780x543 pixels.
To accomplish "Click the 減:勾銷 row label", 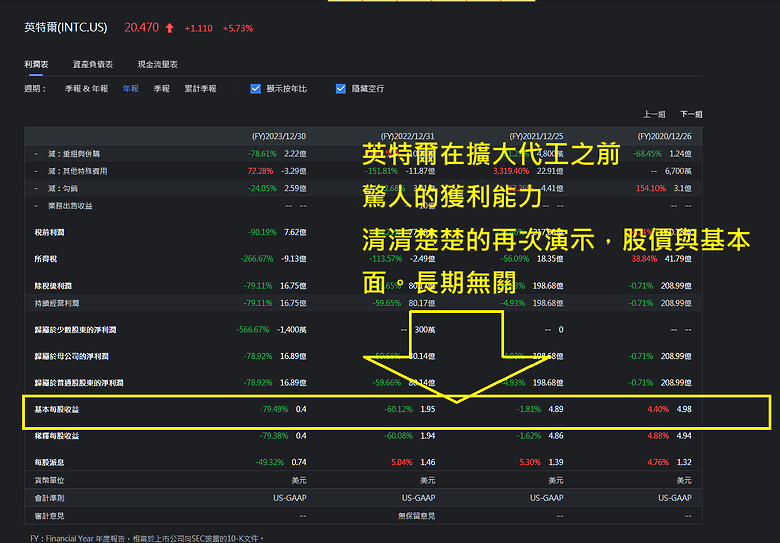I will 63,188.
